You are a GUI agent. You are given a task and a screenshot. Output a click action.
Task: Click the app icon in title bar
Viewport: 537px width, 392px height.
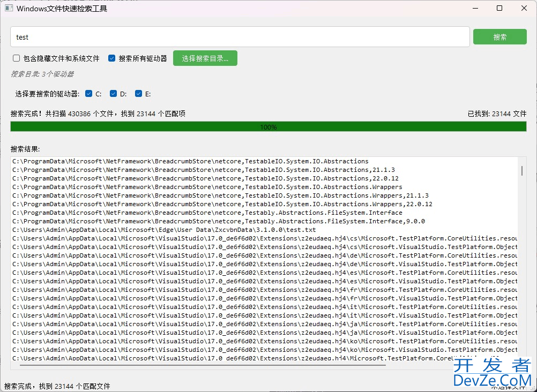[9, 9]
